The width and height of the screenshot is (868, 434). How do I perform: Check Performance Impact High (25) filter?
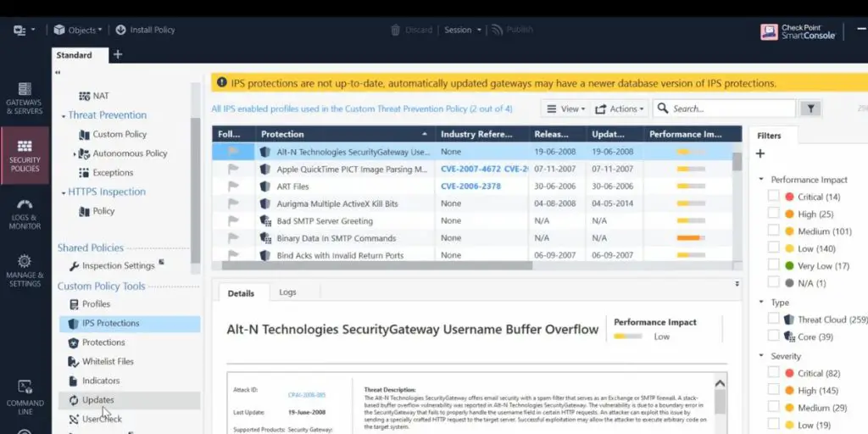(773, 213)
